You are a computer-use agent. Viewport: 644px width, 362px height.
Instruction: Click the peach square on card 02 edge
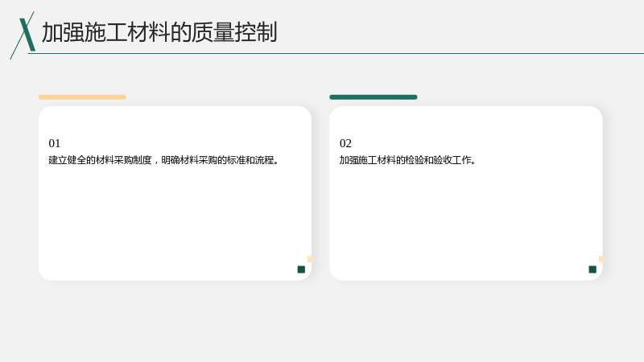pyautogui.click(x=601, y=259)
